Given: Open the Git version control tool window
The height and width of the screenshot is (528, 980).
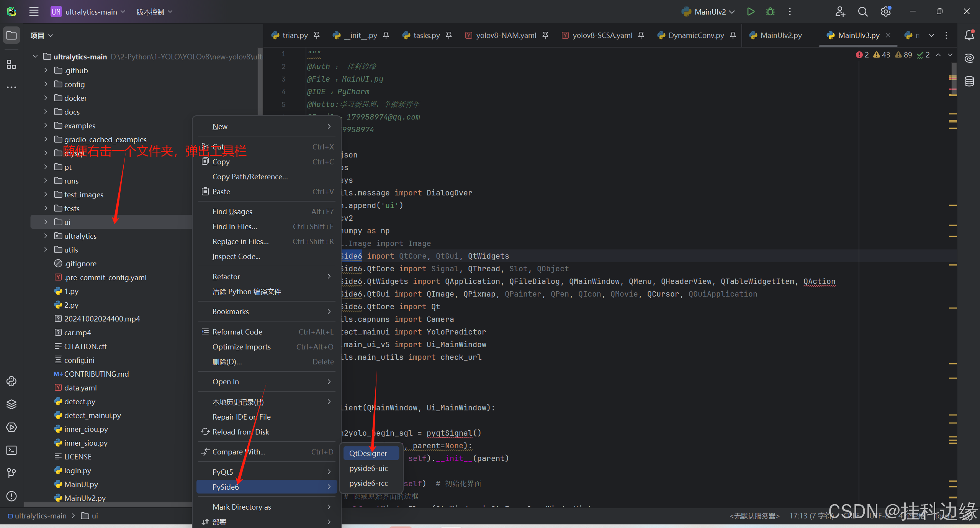Looking at the screenshot, I should click(x=11, y=473).
